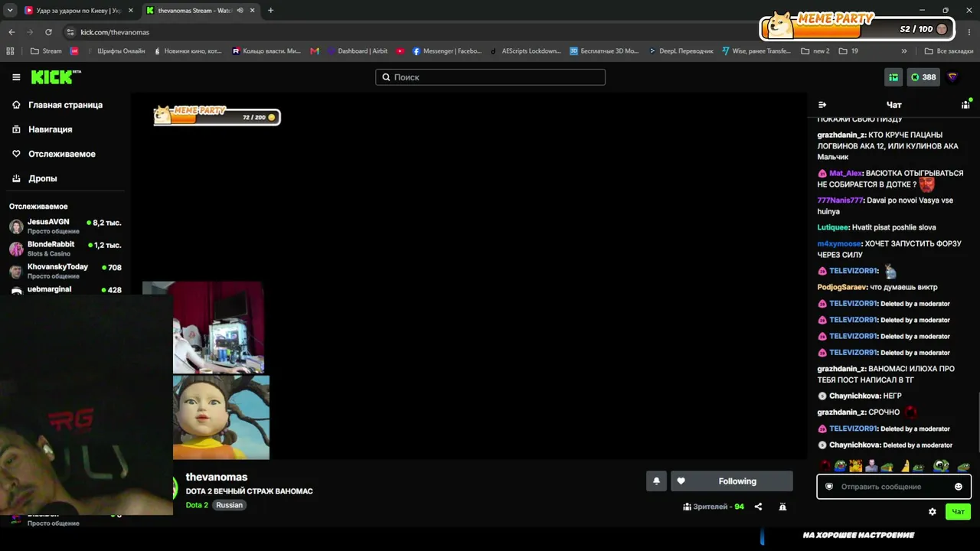Send message with green Чат button
980x551 pixels.
[958, 512]
